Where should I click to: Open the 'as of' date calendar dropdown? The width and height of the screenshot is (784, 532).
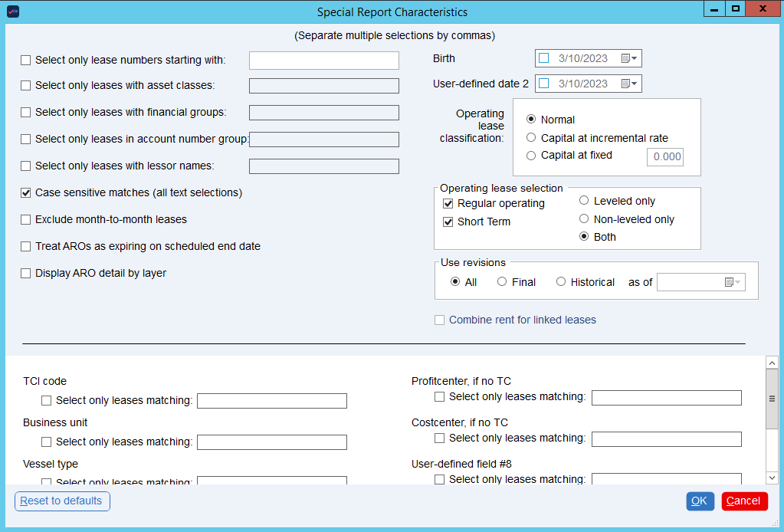click(x=733, y=282)
